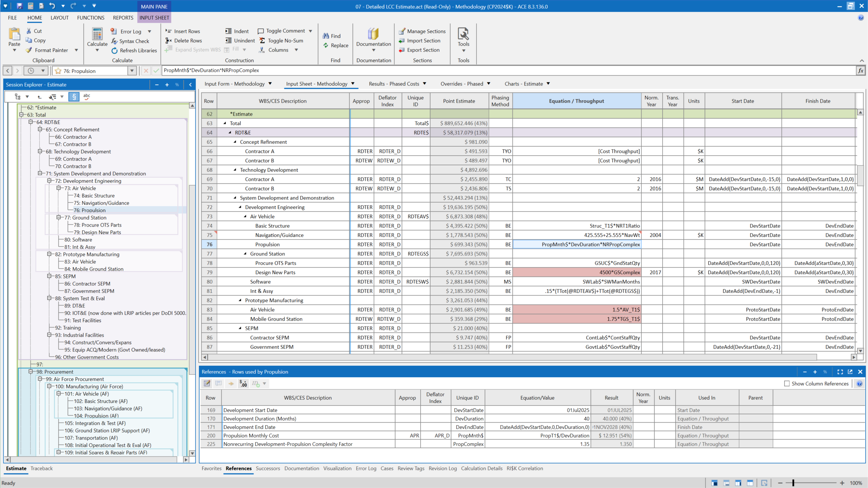Click the Format Painter brush
Image resolution: width=868 pixels, height=488 pixels.
click(29, 50)
